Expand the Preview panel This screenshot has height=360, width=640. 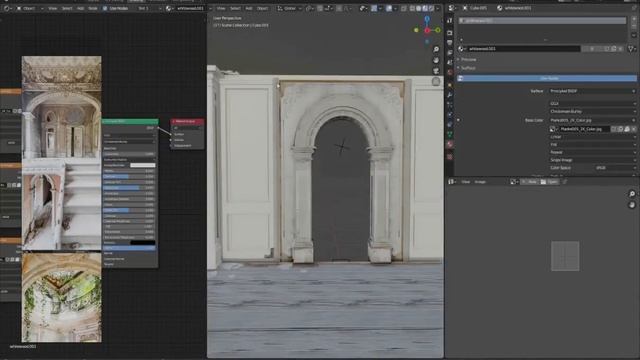(468, 60)
